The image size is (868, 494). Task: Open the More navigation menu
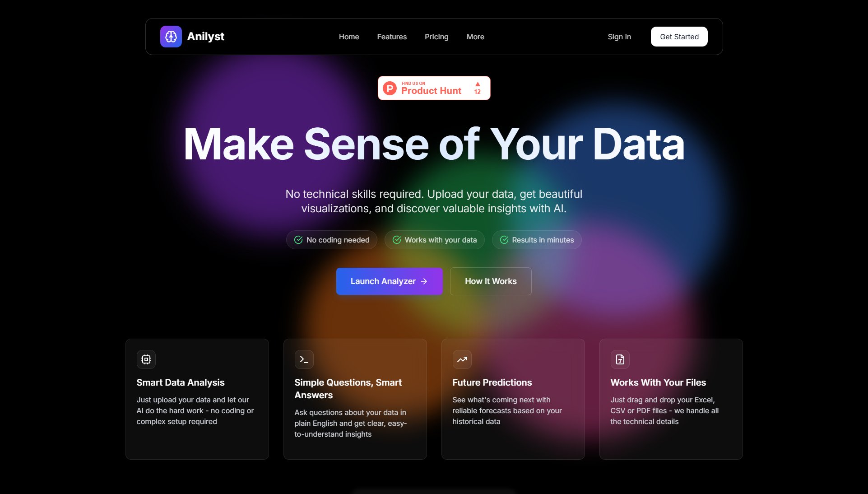[475, 37]
